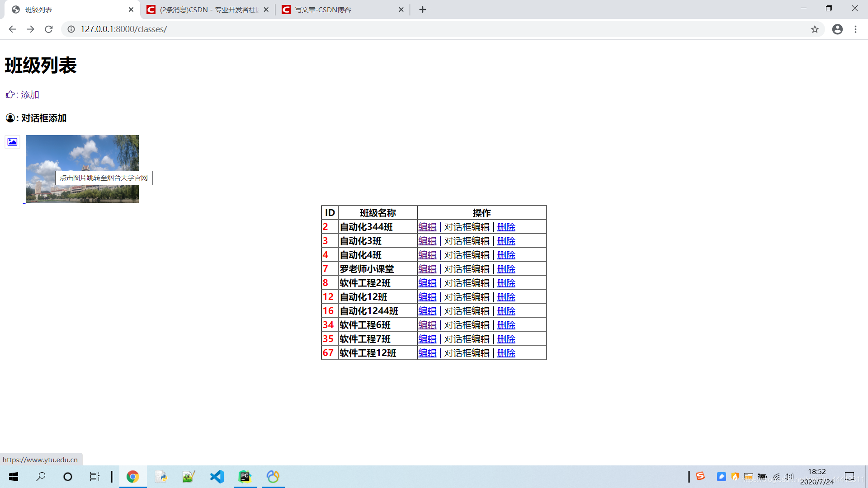Reload the classes page
This screenshot has width=868, height=488.
(49, 29)
